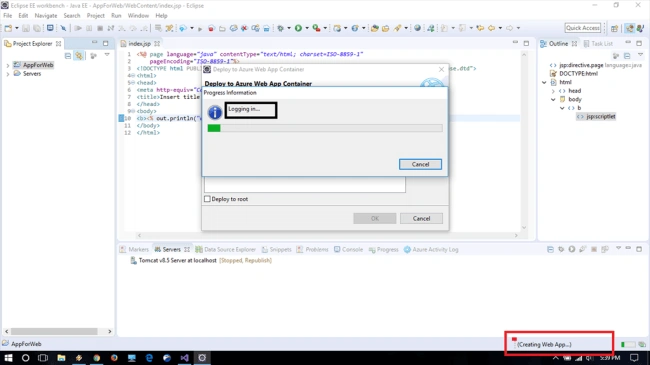Select the index.jsp editor tab

(x=139, y=44)
